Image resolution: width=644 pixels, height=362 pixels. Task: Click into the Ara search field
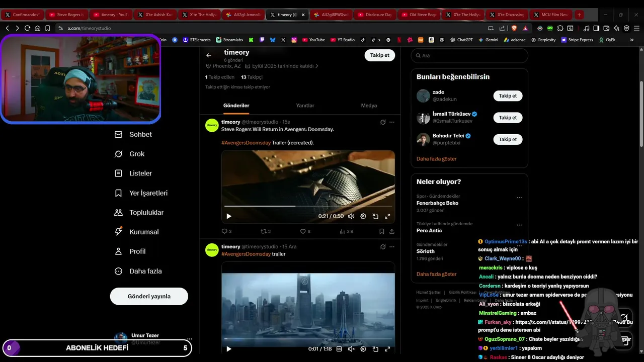(469, 55)
